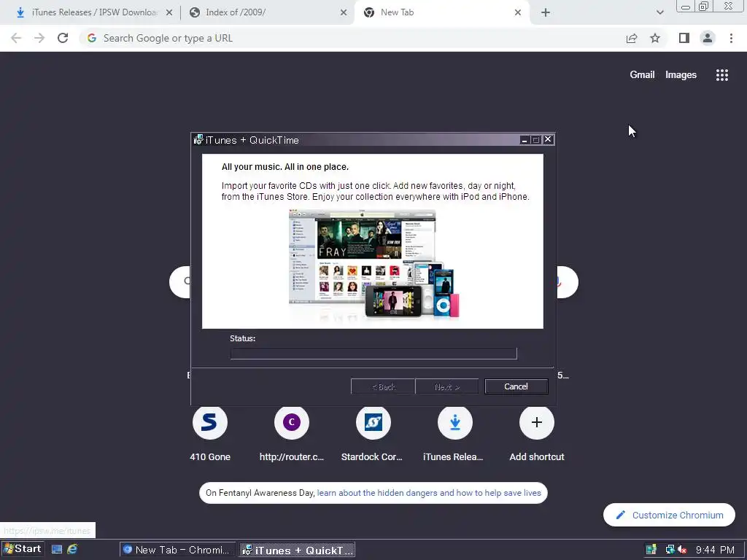Click Show Desktop quick launch icon
The image size is (747, 560).
(57, 549)
